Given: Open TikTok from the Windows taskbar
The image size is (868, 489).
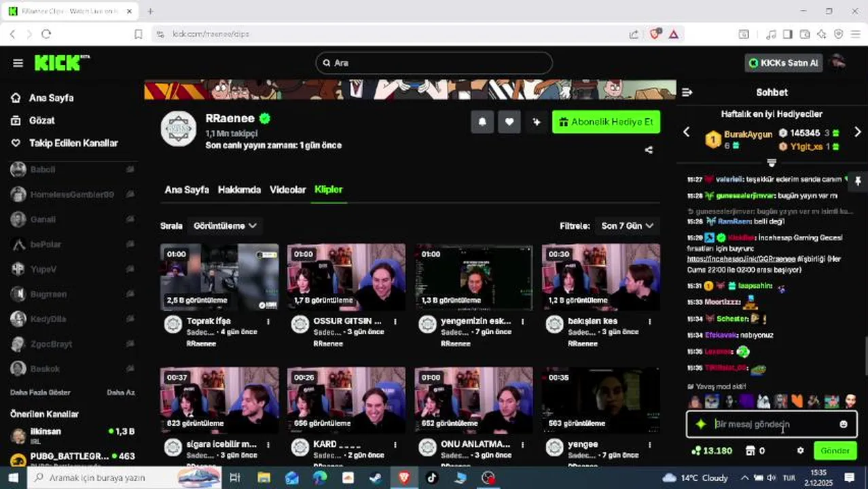Looking at the screenshot, I should point(432,477).
